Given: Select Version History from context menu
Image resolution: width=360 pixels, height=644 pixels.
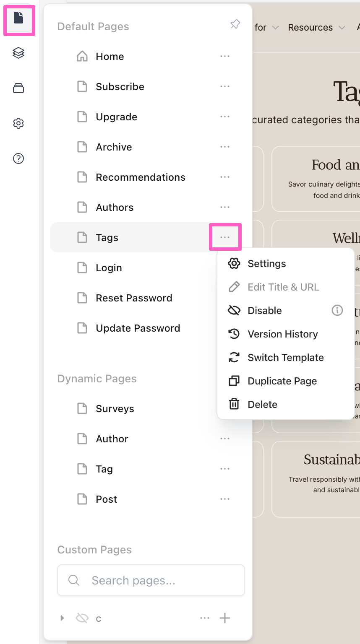Looking at the screenshot, I should (x=282, y=334).
